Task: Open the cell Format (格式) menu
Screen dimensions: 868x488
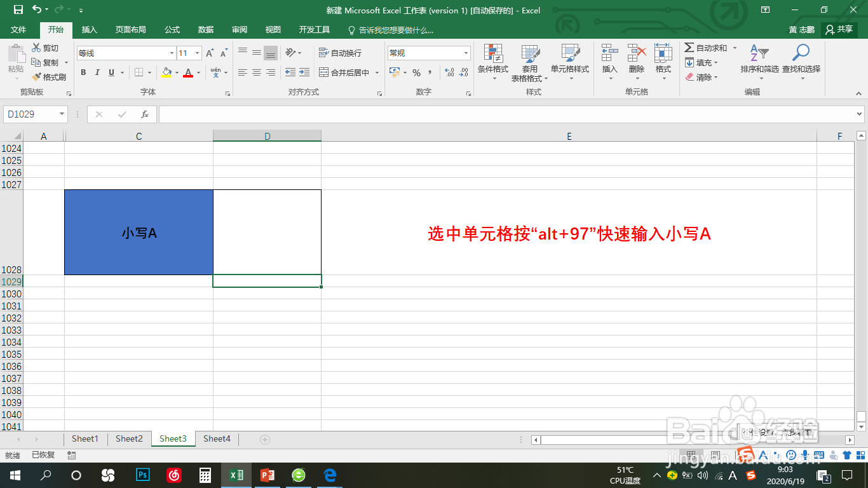Action: coord(663,62)
